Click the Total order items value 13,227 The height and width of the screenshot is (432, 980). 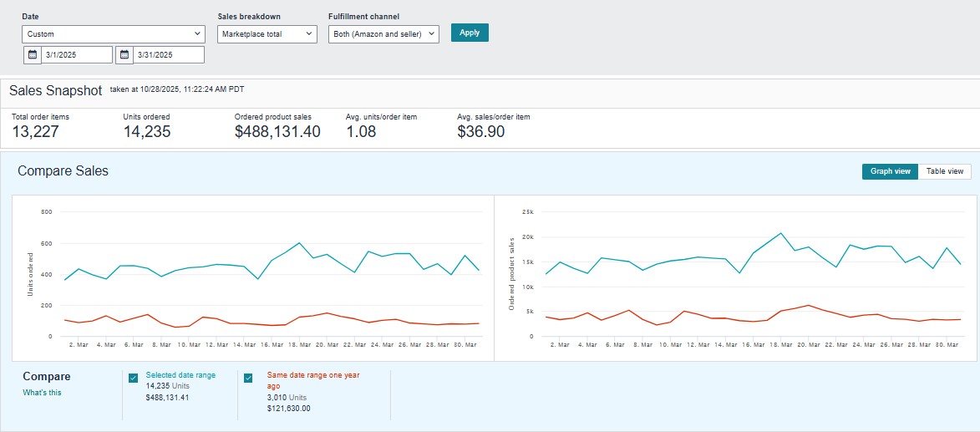pyautogui.click(x=35, y=131)
